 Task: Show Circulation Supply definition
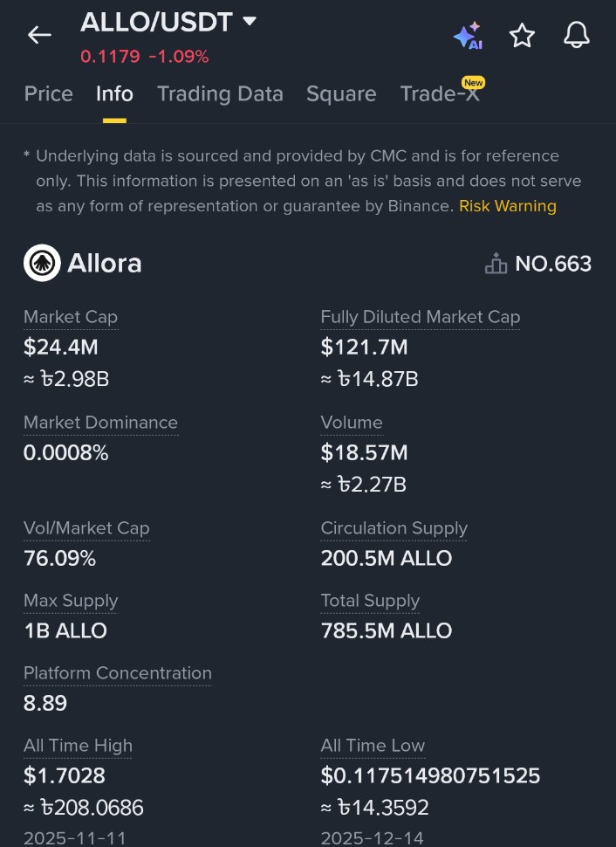[394, 528]
